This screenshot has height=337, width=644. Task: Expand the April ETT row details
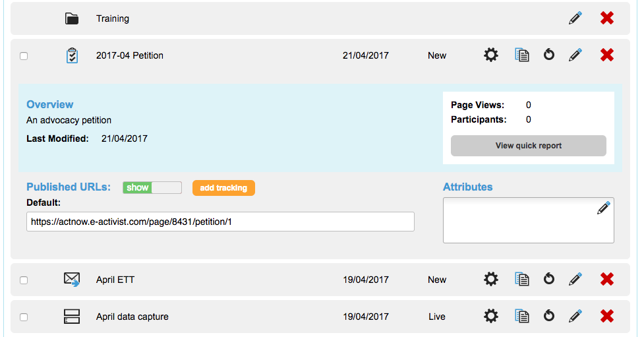[x=115, y=280]
